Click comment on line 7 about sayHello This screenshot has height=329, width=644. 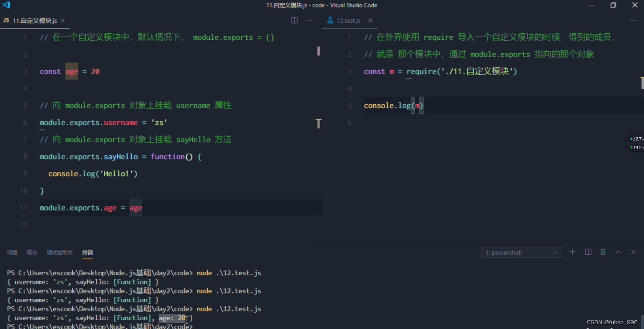click(x=135, y=140)
